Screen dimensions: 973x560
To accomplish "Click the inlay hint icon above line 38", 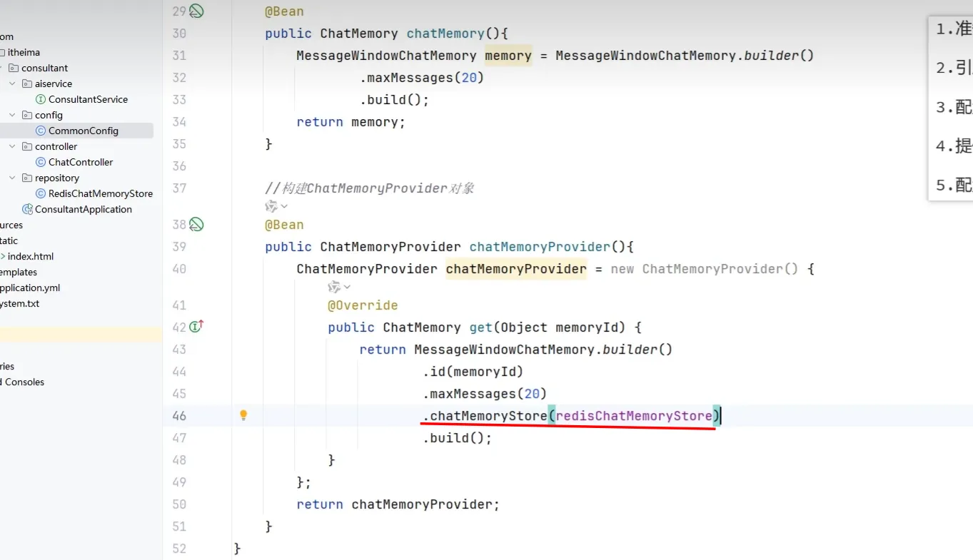I will click(271, 206).
